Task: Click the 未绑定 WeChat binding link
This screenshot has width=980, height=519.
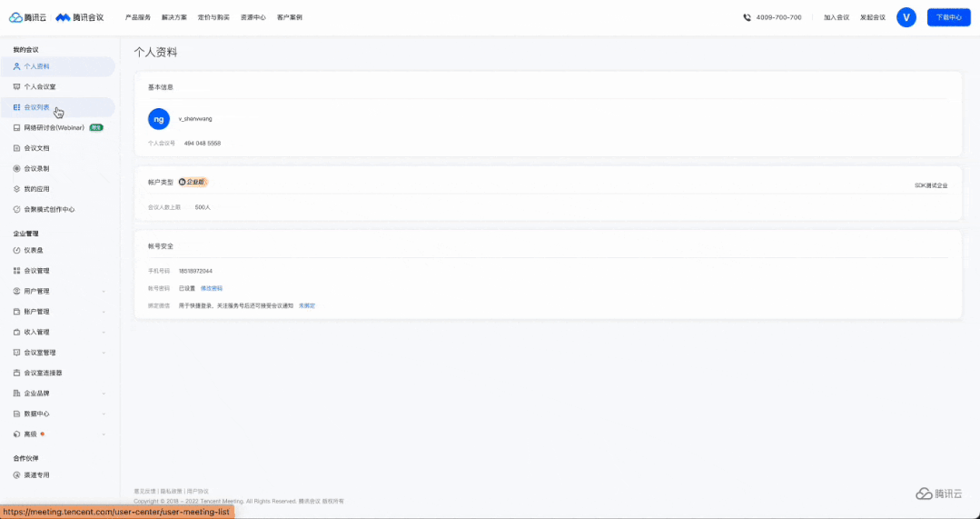Action: [x=307, y=305]
